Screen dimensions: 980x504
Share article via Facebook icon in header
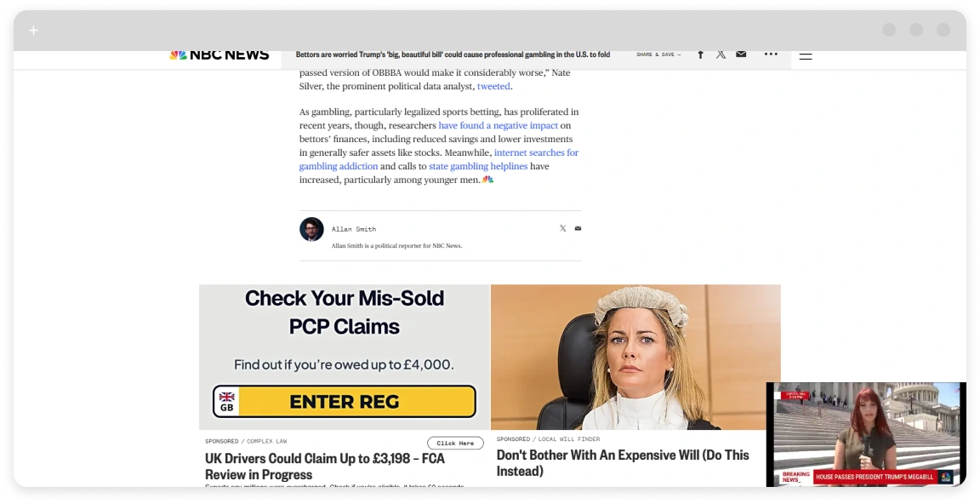click(701, 54)
